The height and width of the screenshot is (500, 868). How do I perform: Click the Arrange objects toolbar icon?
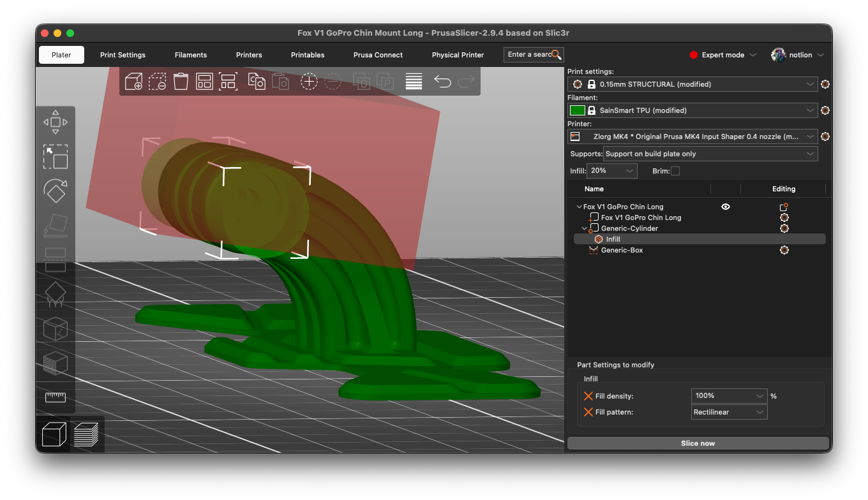coord(204,82)
